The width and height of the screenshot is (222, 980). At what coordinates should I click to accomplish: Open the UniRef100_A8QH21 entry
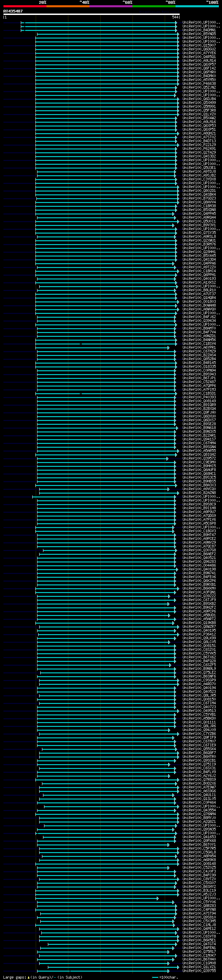[x=199, y=133]
